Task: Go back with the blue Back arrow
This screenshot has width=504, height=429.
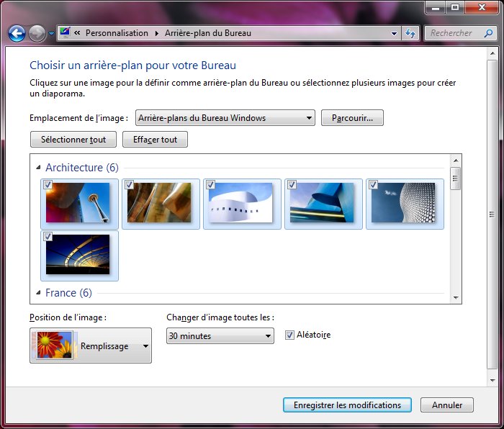Action: coord(17,33)
